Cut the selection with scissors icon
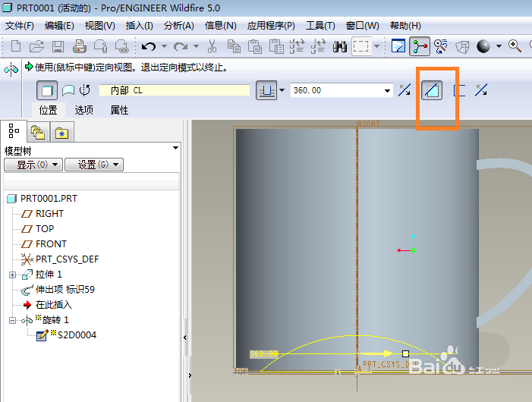532x402 pixels. pos(212,46)
